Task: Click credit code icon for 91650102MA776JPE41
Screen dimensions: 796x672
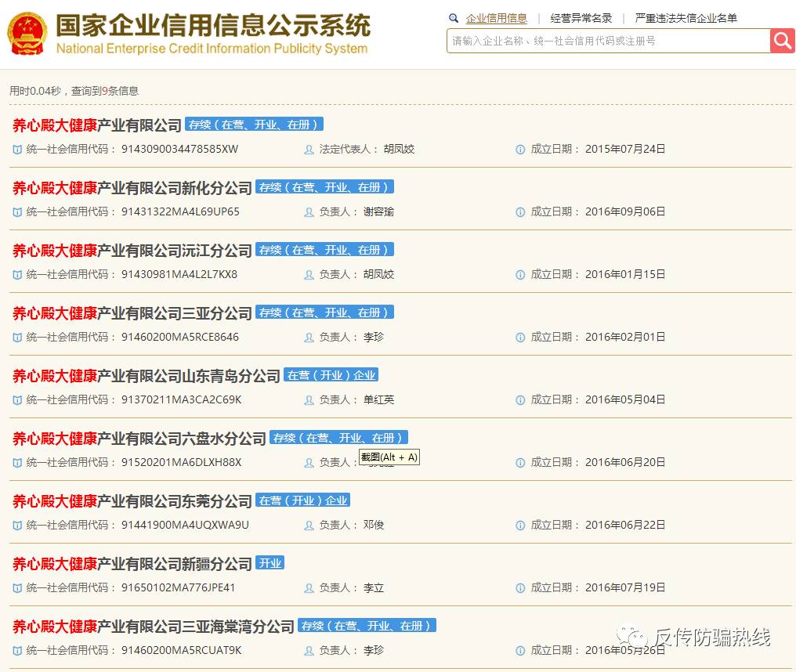Action: (x=17, y=588)
